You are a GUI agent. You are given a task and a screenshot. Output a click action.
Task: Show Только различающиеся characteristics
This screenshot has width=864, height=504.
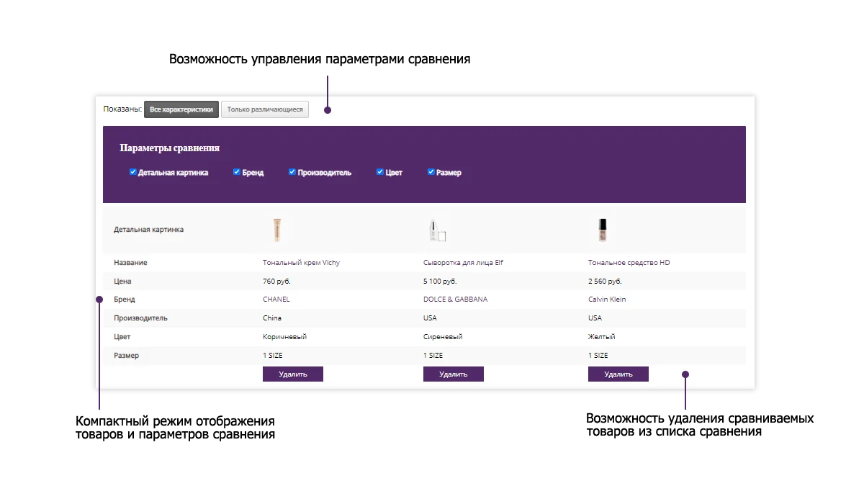tap(265, 109)
